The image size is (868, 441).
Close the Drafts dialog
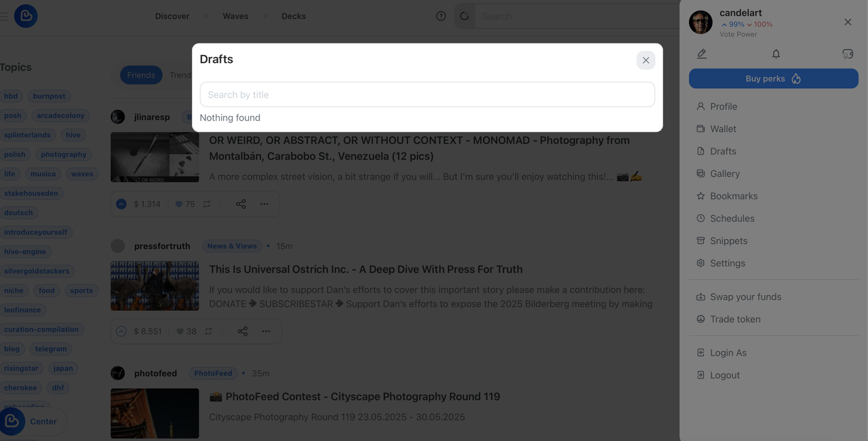(646, 60)
